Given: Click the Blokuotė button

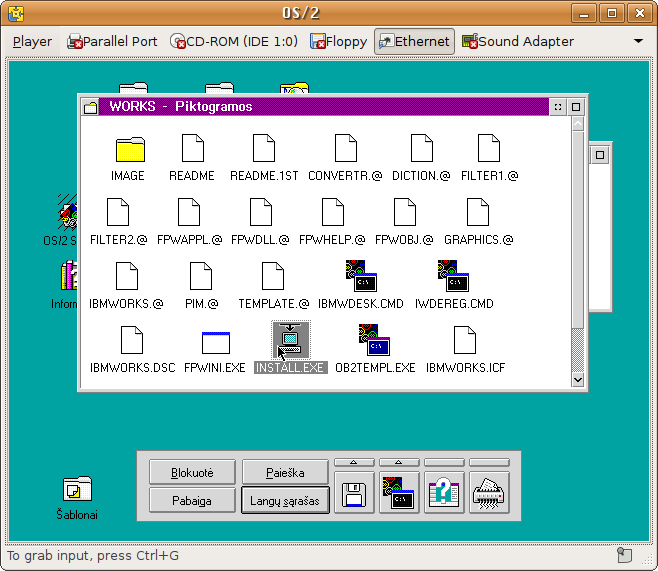Looking at the screenshot, I should tap(192, 472).
